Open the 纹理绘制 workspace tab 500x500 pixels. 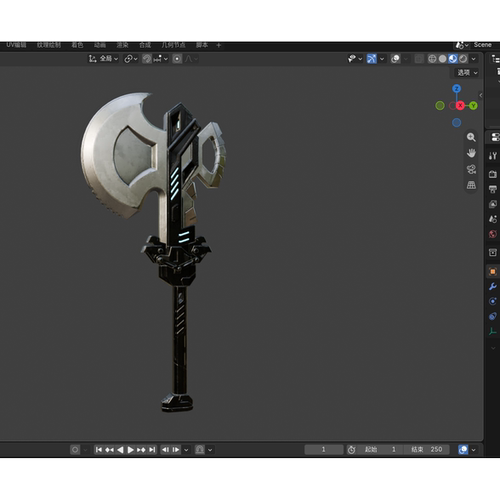coord(49,45)
